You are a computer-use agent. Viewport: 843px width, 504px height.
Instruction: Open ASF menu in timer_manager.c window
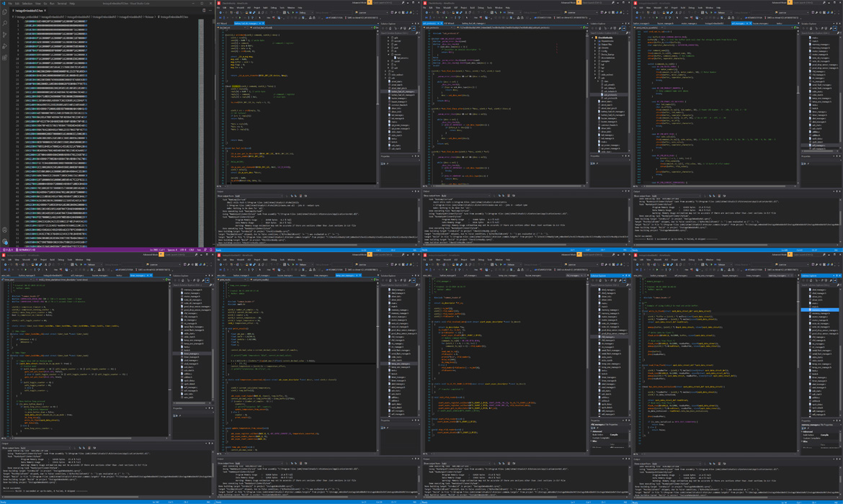pyautogui.click(x=35, y=259)
